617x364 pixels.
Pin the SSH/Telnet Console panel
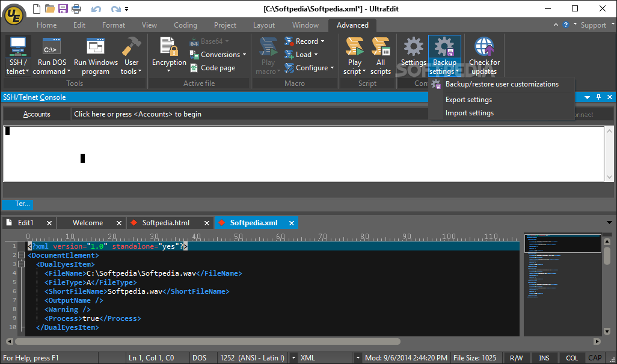tap(598, 97)
